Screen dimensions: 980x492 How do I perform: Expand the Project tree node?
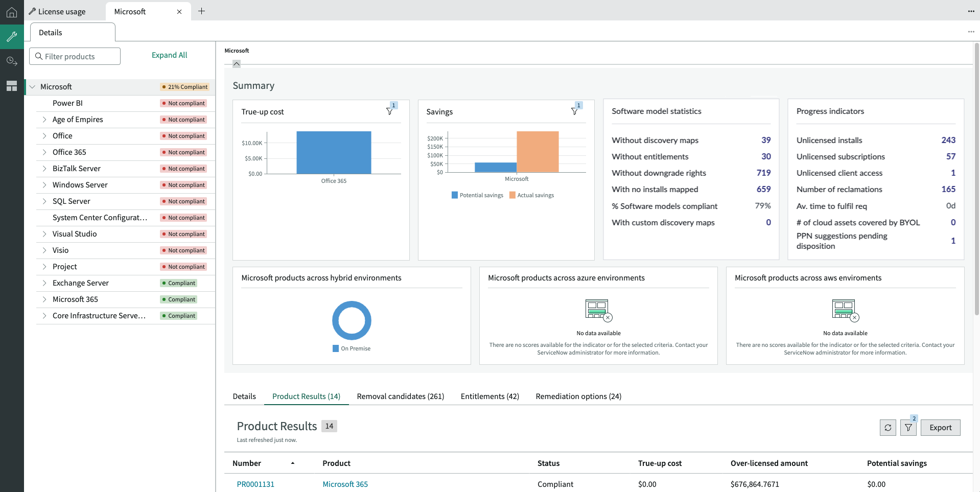(x=44, y=267)
